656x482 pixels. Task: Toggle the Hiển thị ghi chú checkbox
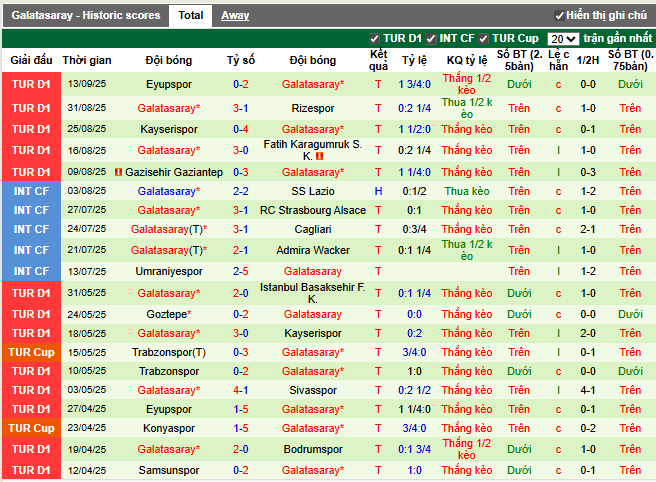pos(559,16)
